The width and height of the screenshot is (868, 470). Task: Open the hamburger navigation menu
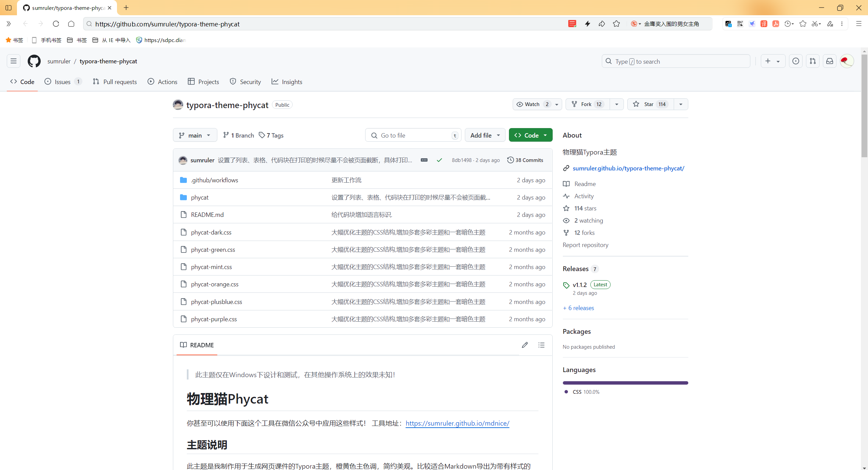pos(14,61)
